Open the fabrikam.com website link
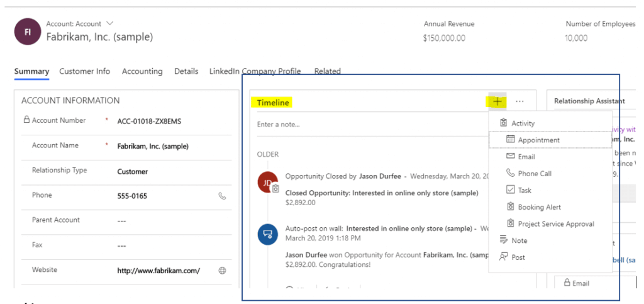Screen dimensions: 644x304 coord(158,271)
